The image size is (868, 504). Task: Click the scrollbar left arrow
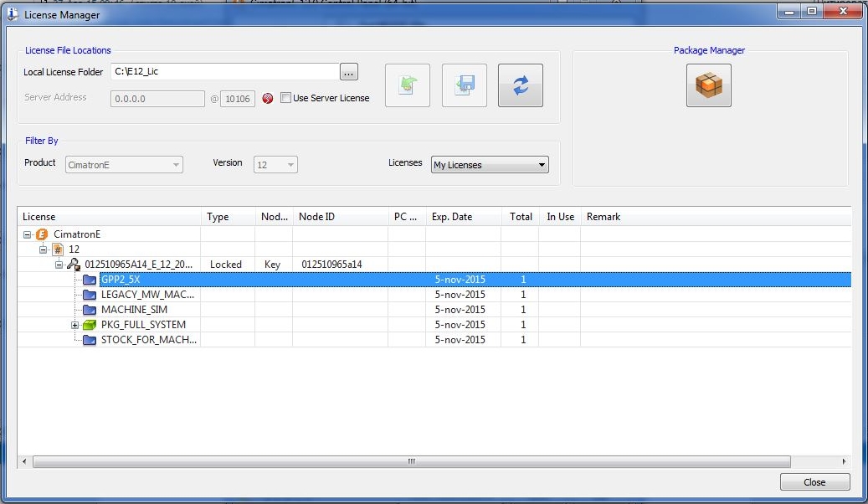point(23,461)
